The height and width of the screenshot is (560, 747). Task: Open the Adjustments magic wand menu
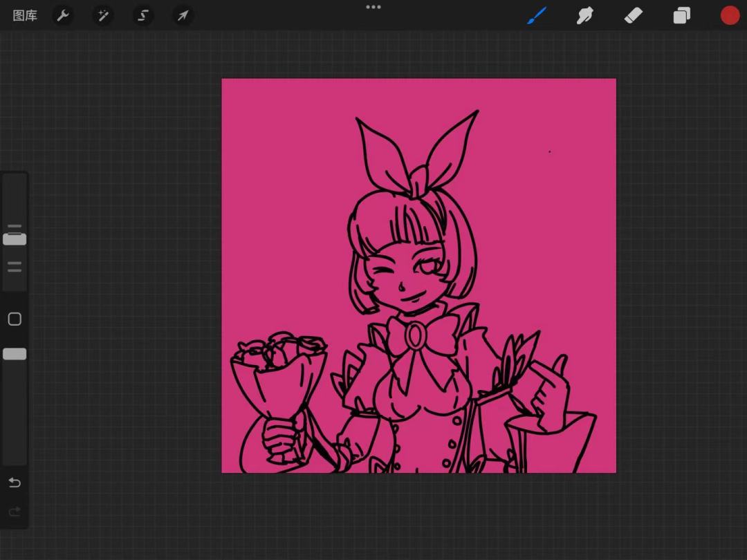click(x=103, y=16)
